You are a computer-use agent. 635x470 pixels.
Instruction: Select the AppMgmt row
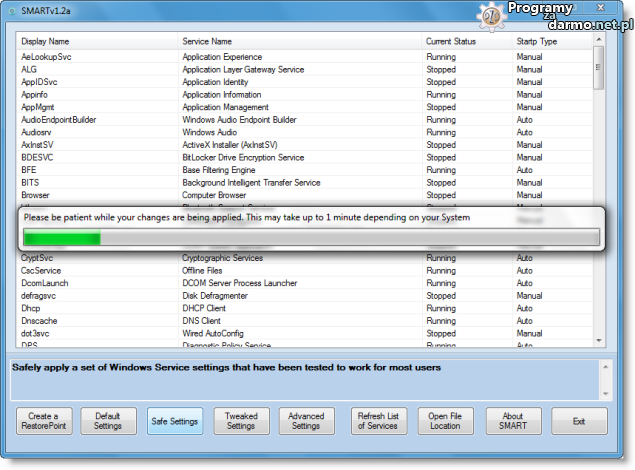(304, 107)
